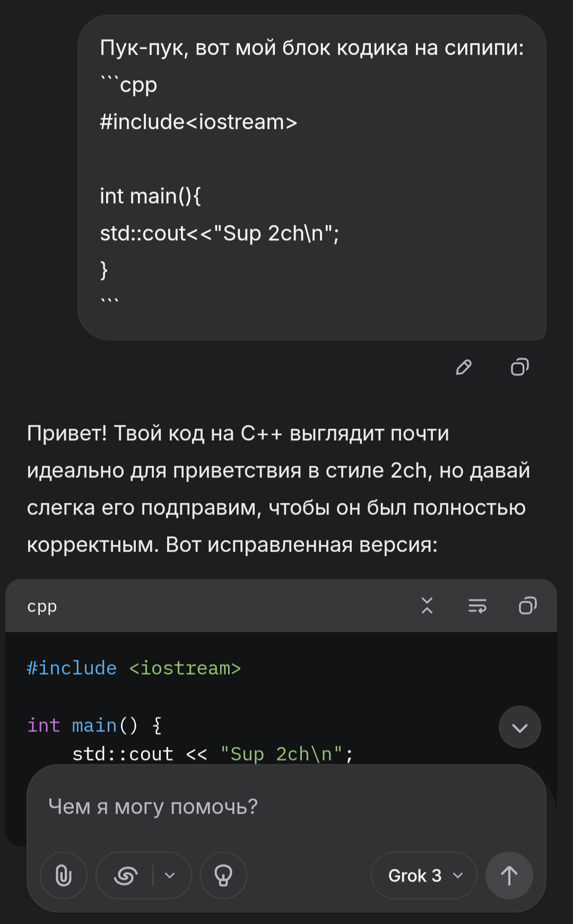This screenshot has height=924, width=573.
Task: Attach a file with paperclip icon
Action: click(x=64, y=875)
